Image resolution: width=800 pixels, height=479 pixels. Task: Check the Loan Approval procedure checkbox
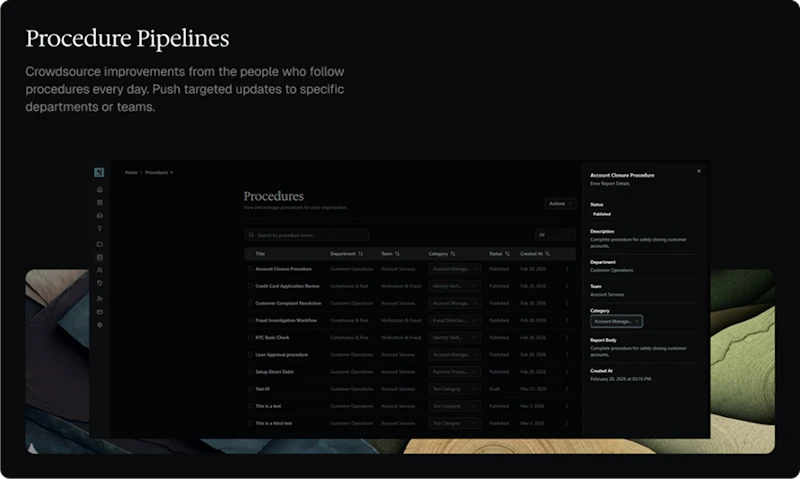[250, 355]
